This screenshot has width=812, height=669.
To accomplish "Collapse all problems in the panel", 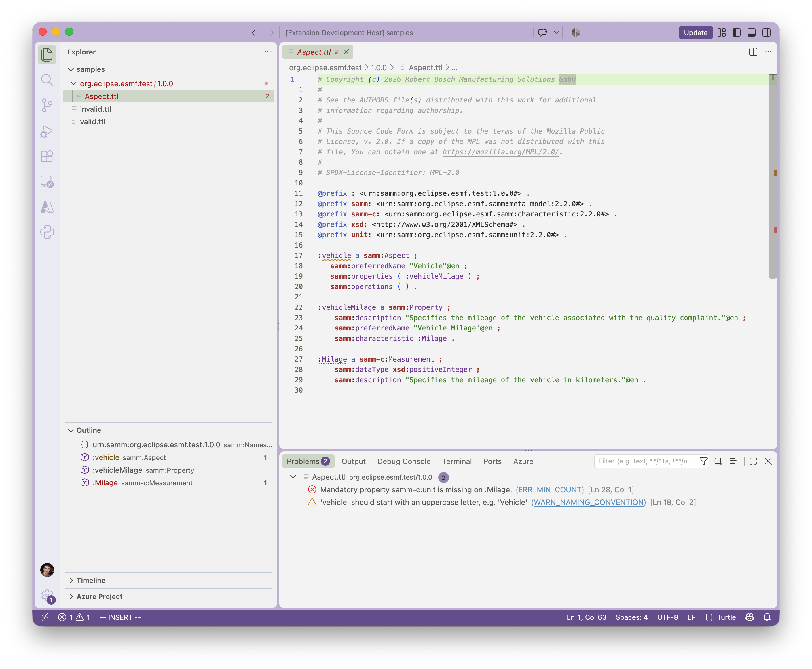I will (718, 461).
